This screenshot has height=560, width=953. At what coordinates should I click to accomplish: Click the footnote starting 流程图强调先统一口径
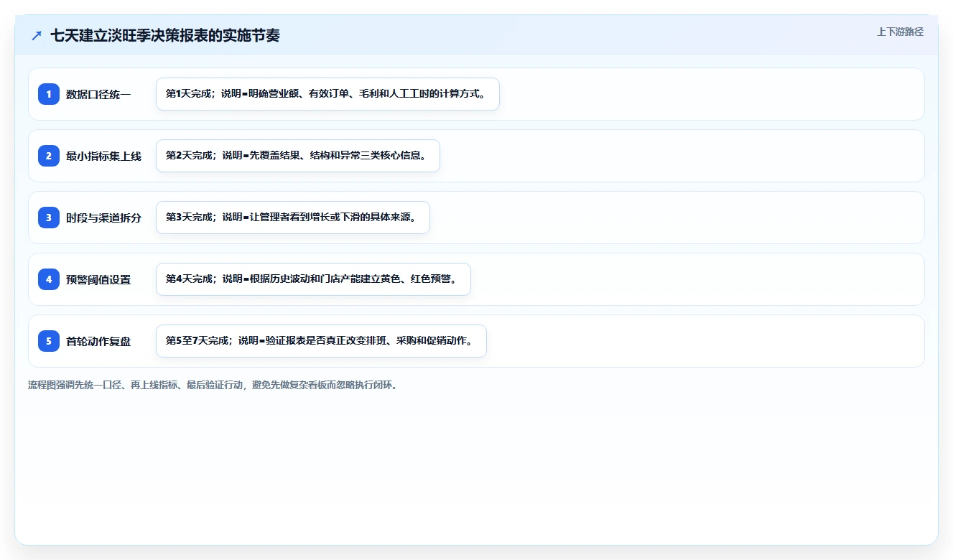point(213,385)
